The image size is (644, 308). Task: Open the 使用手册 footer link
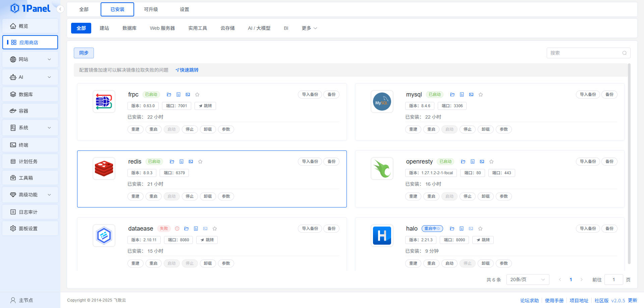(x=554, y=301)
